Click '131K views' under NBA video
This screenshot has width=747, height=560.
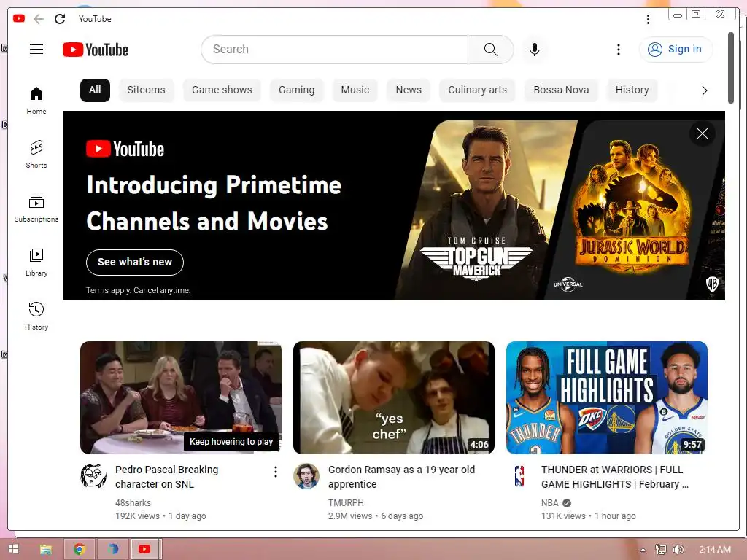click(563, 516)
